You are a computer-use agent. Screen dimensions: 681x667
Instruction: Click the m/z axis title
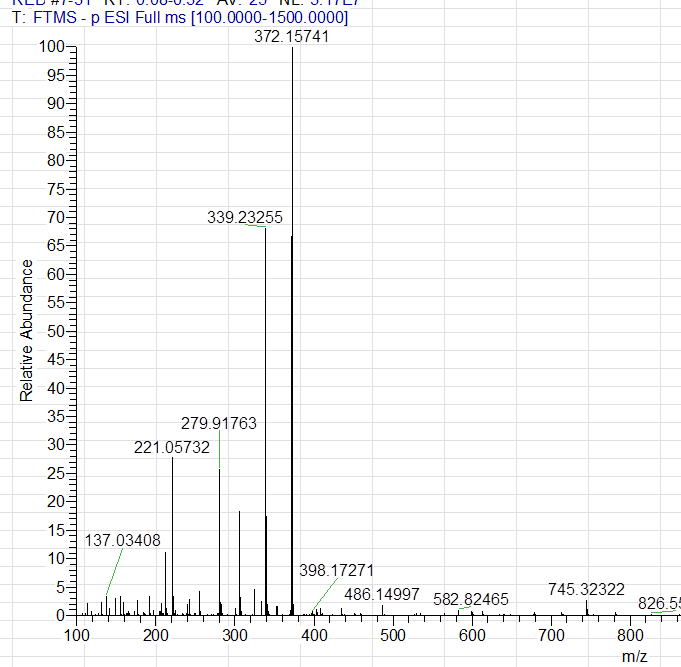pyautogui.click(x=634, y=656)
